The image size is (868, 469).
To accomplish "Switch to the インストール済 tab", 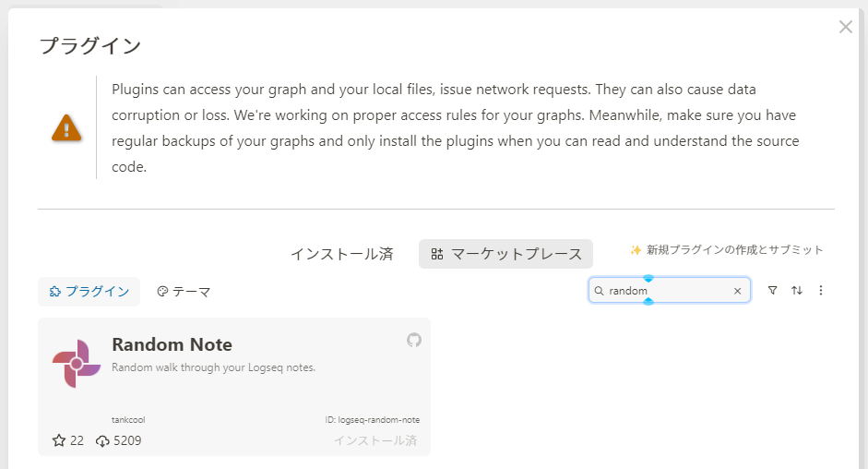I will coord(342,254).
